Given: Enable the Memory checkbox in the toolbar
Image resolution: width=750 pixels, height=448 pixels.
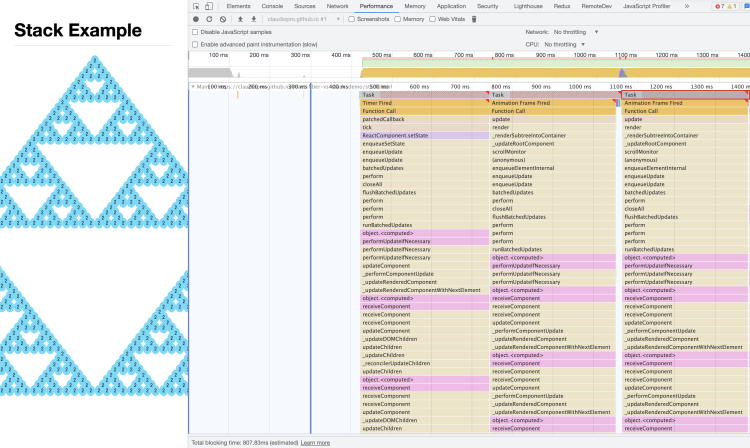Looking at the screenshot, I should (397, 19).
